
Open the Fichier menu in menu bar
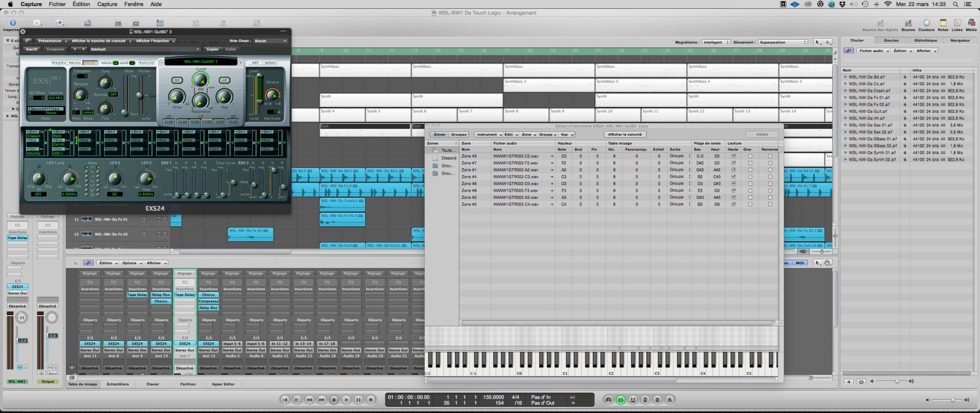[57, 4]
